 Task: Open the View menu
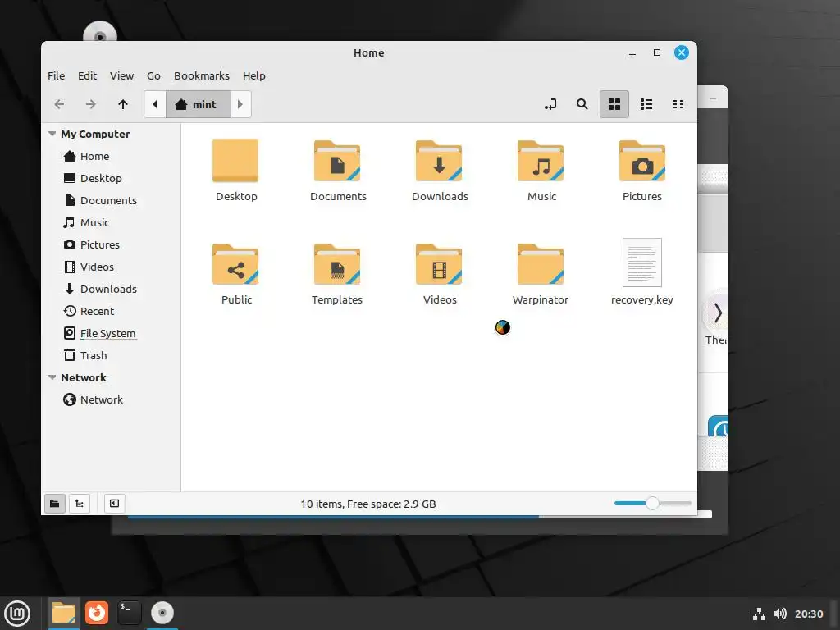pyautogui.click(x=121, y=76)
